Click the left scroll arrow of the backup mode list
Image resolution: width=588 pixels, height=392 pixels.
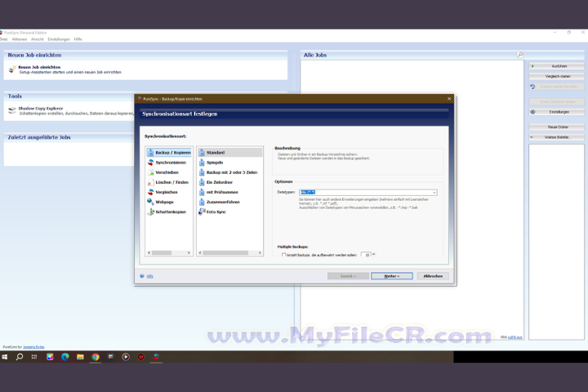pos(200,253)
